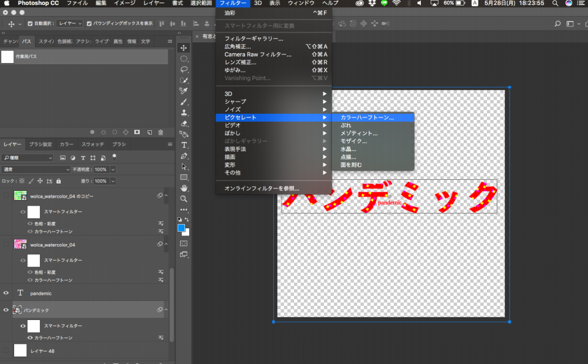This screenshot has width=588, height=364.
Task: Toggle the 自動選択 checkbox
Action: 31,24
